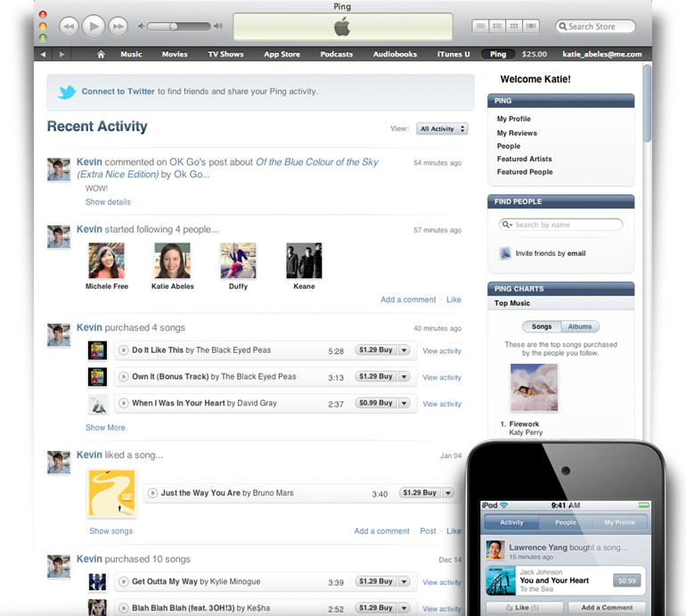This screenshot has height=616, width=686.
Task: Open Michele Free's profile photo
Action: (106, 261)
